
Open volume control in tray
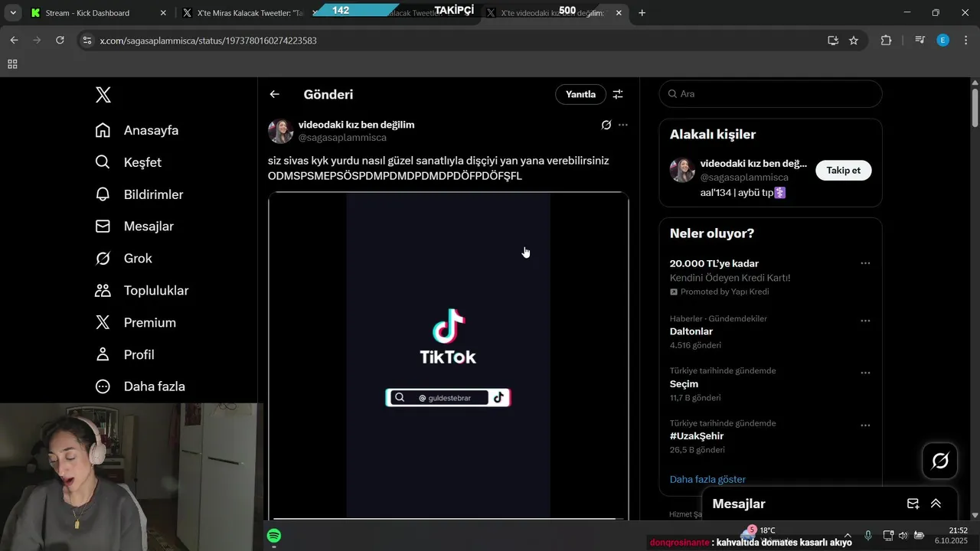[x=903, y=536]
